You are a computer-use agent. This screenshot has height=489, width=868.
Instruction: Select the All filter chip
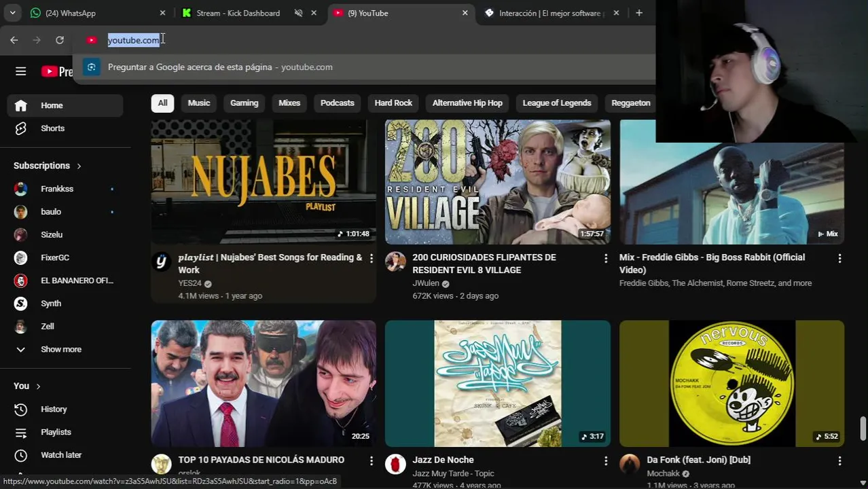tap(162, 103)
